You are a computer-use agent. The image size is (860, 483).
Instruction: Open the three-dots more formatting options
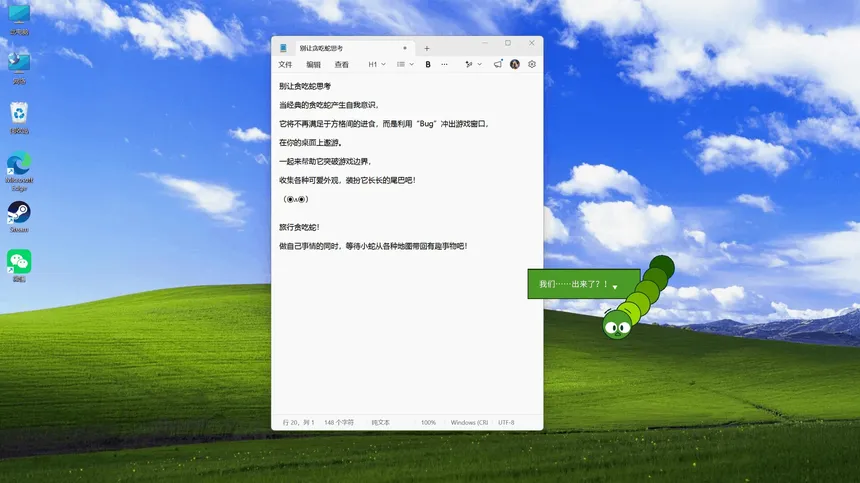pyautogui.click(x=444, y=65)
